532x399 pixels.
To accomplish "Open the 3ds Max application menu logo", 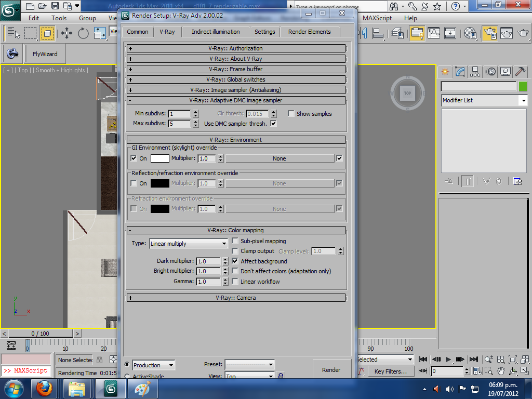I will pos(9,10).
